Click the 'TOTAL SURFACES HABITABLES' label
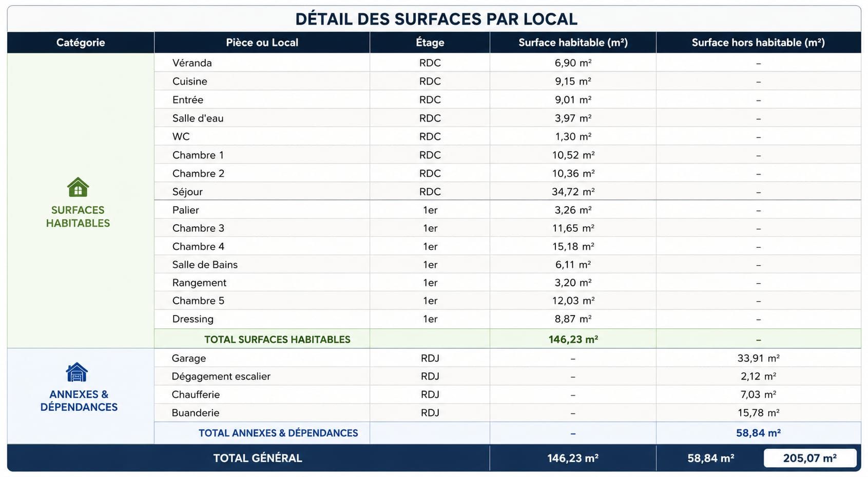Image resolution: width=868 pixels, height=477 pixels. [x=277, y=340]
